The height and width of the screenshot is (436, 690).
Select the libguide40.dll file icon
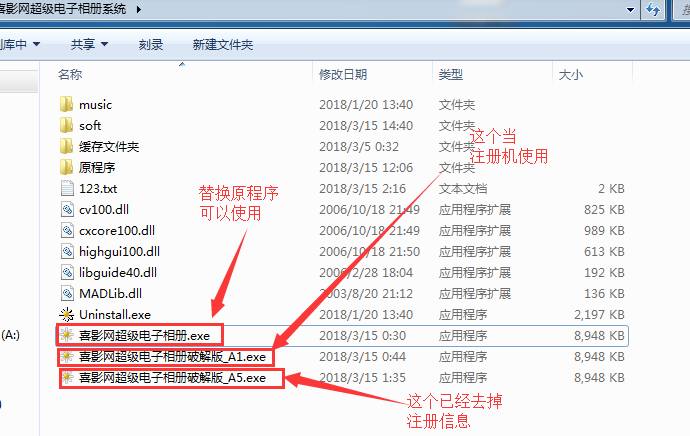click(x=67, y=273)
